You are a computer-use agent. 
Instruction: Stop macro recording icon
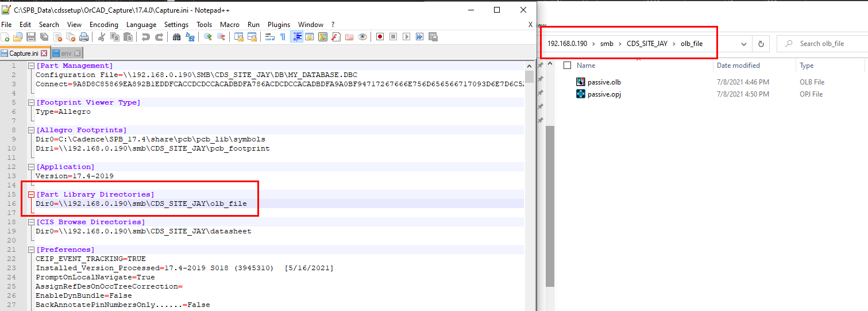click(393, 37)
